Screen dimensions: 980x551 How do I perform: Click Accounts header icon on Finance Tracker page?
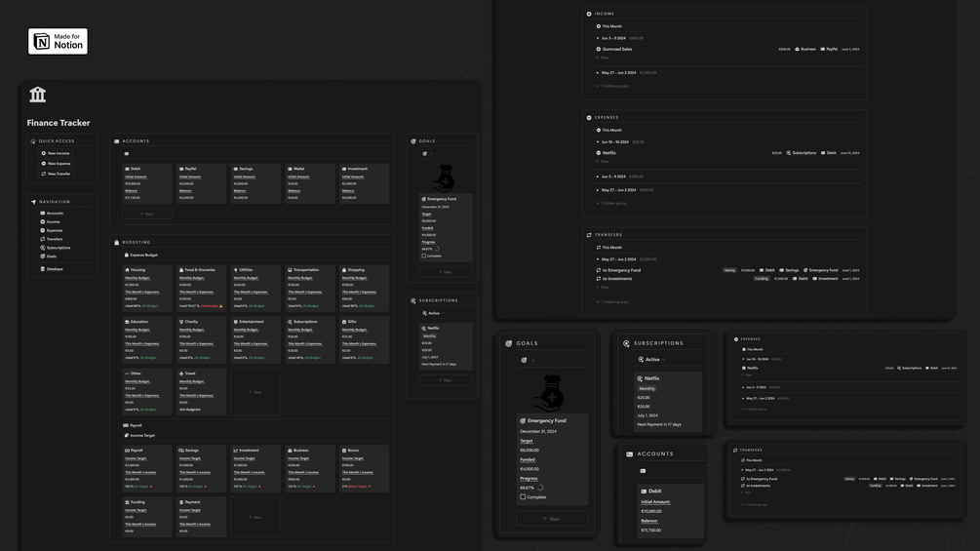click(117, 141)
